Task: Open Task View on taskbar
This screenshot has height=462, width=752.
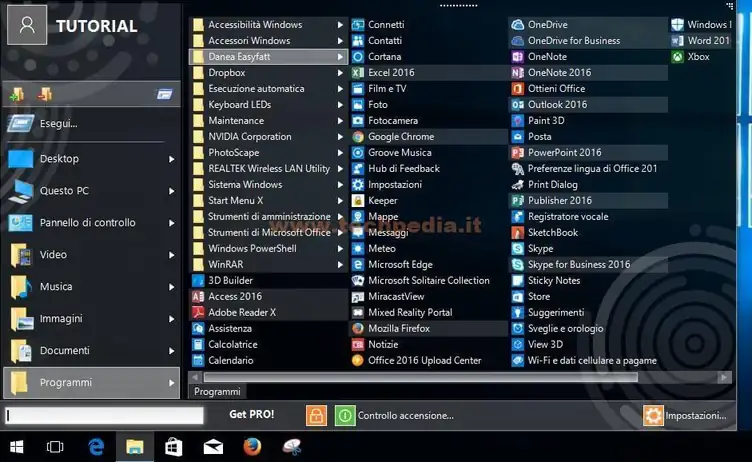Action: tap(55, 447)
